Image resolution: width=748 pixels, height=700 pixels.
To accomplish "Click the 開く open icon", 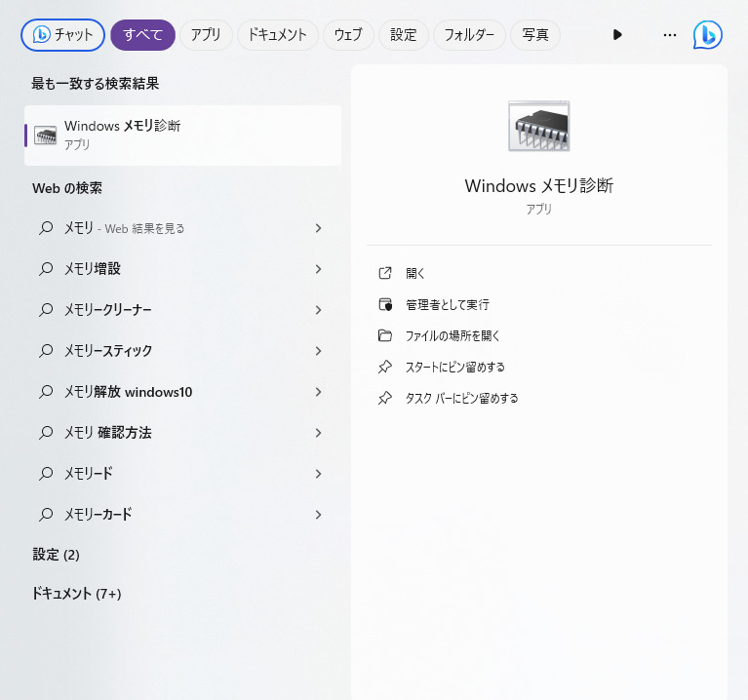I will (385, 273).
